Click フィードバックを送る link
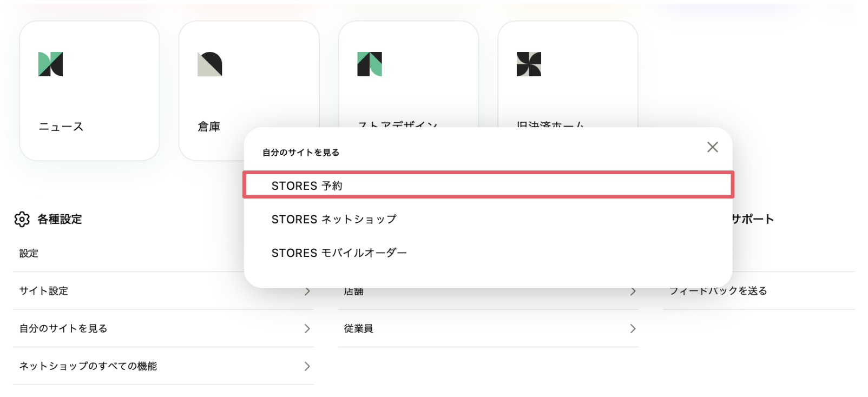Viewport: 868px width, 397px height. click(718, 291)
